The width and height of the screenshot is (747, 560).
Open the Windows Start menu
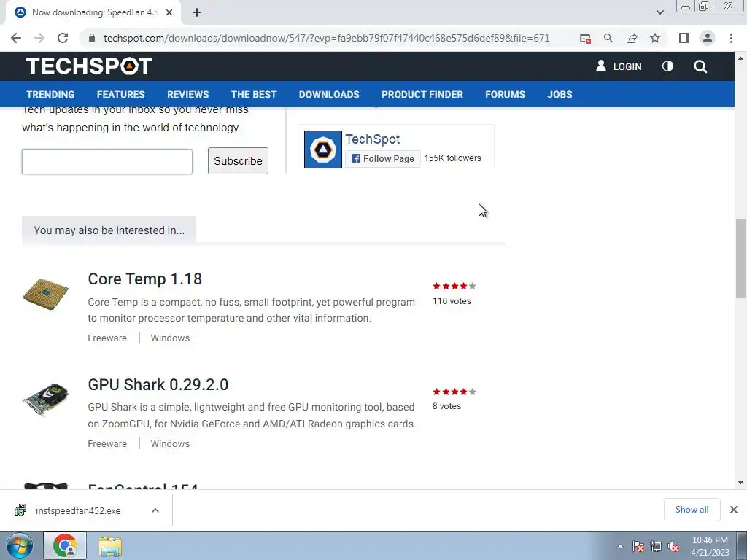[x=20, y=545]
